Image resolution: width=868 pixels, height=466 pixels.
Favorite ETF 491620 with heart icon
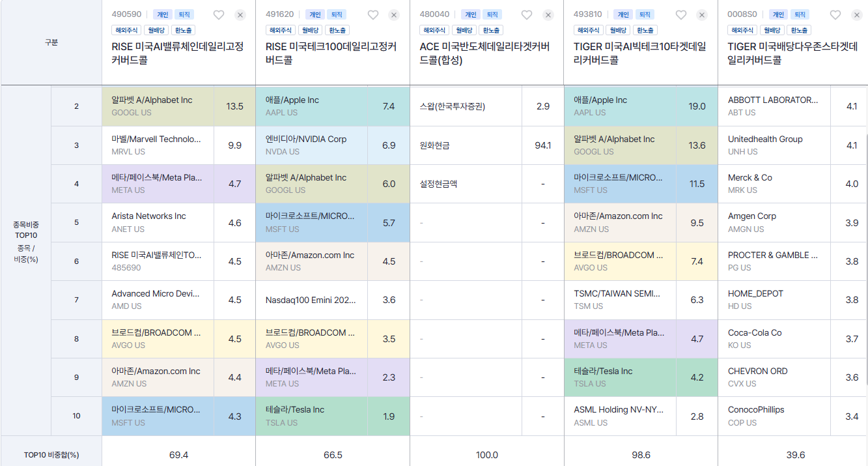coord(373,15)
